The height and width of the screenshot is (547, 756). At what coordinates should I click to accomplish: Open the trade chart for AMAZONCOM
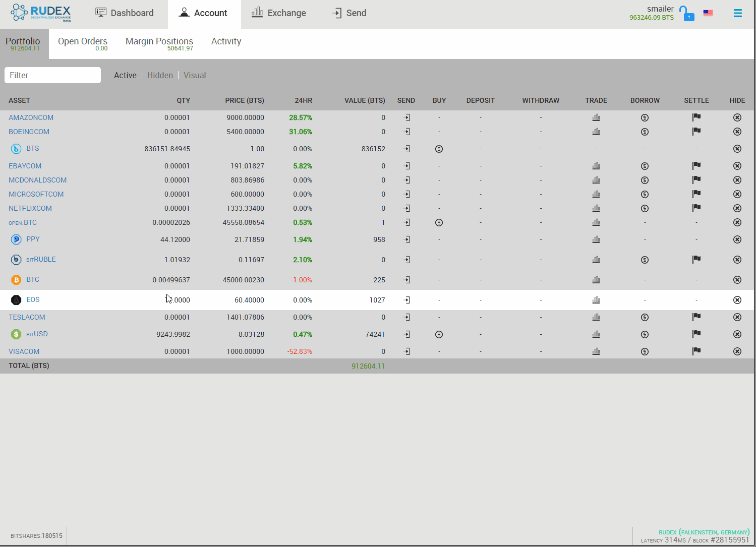[596, 117]
